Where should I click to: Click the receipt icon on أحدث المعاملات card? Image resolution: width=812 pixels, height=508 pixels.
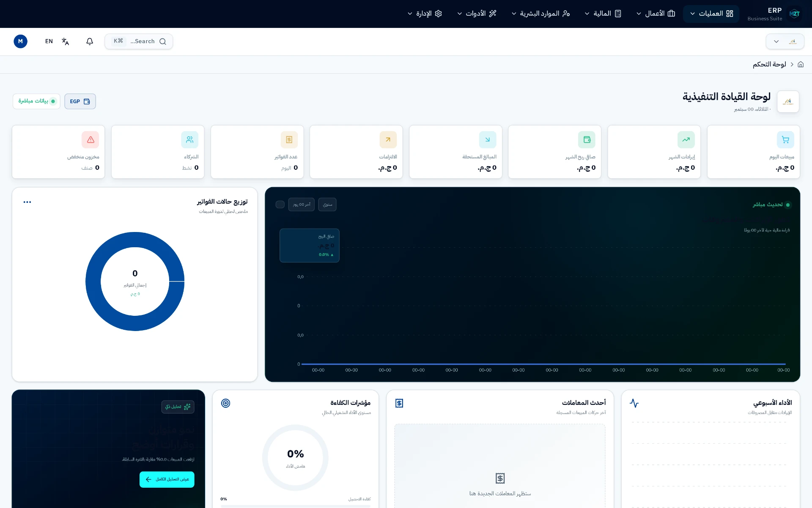click(x=399, y=403)
